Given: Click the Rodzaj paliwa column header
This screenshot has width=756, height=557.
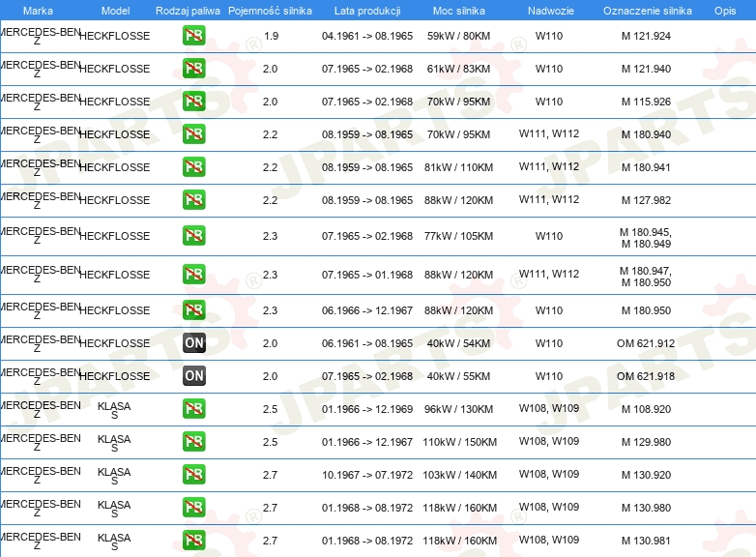Looking at the screenshot, I should click(188, 11).
